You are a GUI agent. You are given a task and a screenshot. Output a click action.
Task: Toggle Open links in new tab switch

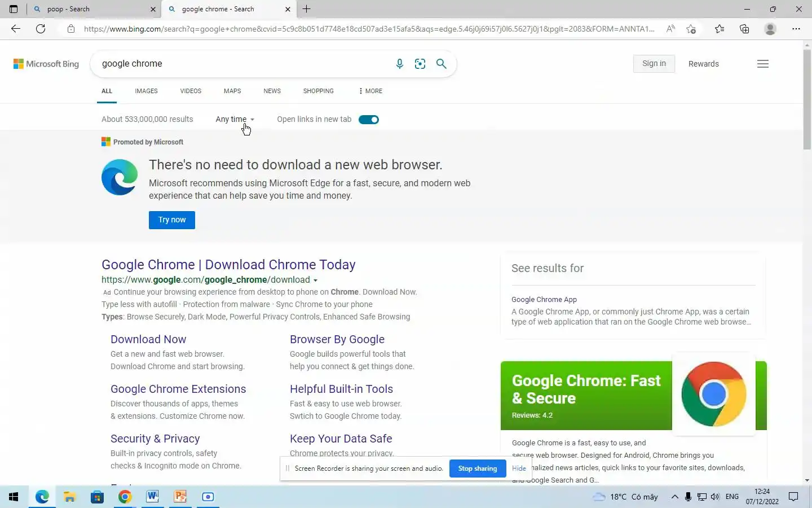pos(369,120)
